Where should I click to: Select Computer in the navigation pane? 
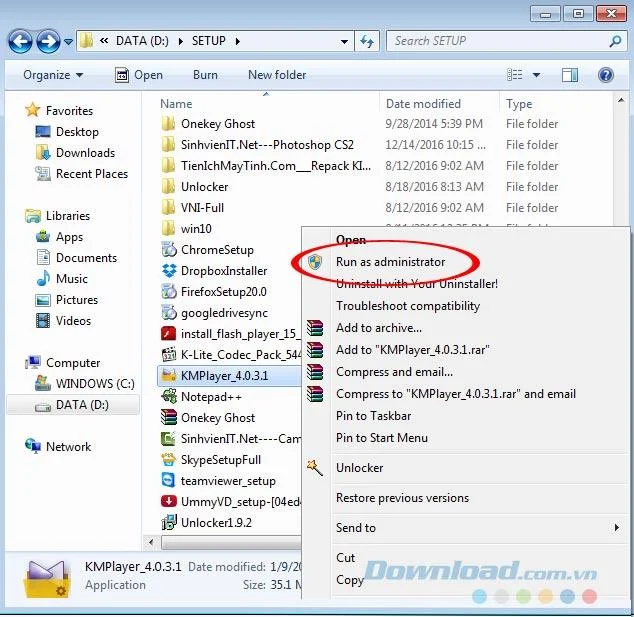pyautogui.click(x=63, y=363)
